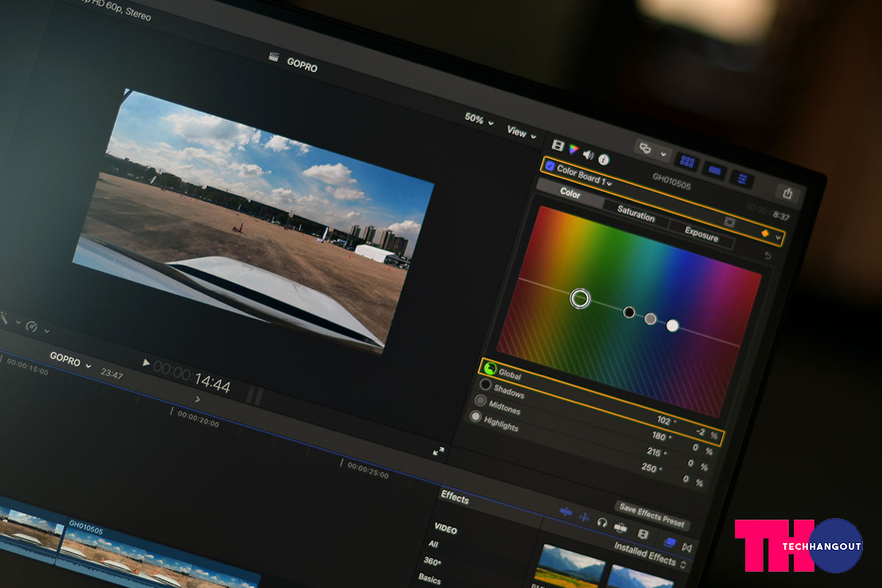
Task: Toggle audio skimming icon
Action: point(585,517)
